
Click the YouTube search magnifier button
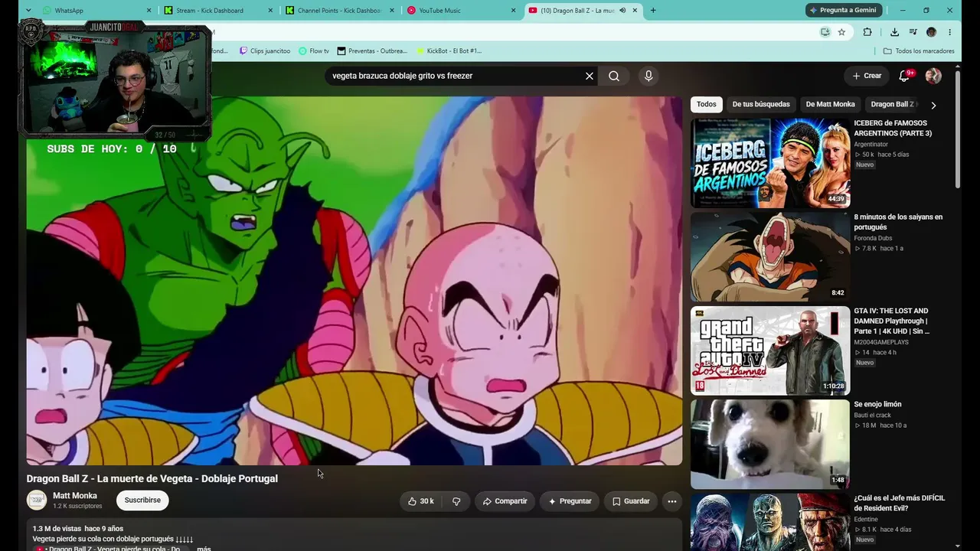coord(614,76)
